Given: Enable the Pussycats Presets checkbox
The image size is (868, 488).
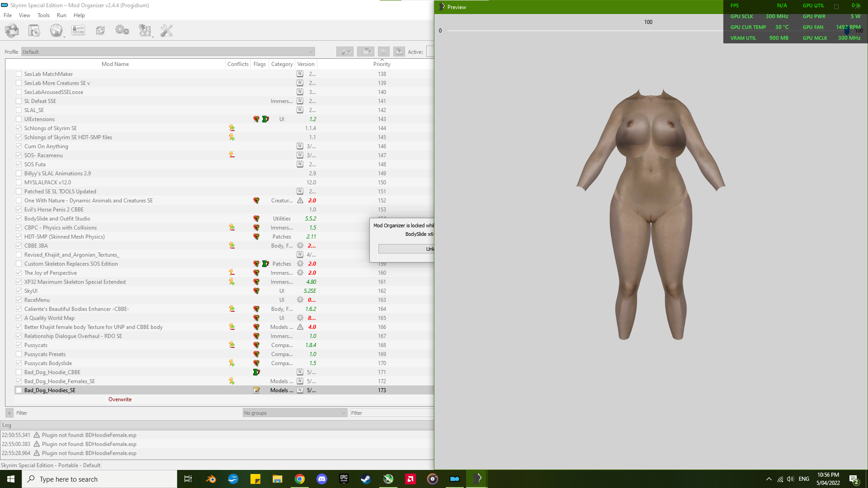Looking at the screenshot, I should tap(19, 354).
